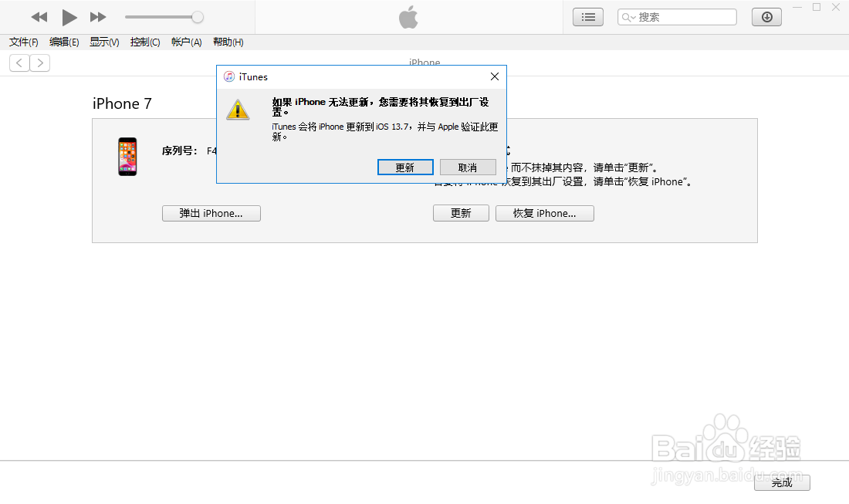The height and width of the screenshot is (504, 849).
Task: Click 取消 to cancel the dialog
Action: 468,167
